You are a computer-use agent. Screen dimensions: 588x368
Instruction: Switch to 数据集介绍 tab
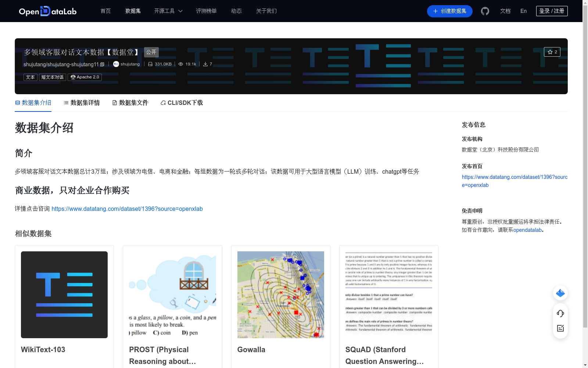coord(33,103)
